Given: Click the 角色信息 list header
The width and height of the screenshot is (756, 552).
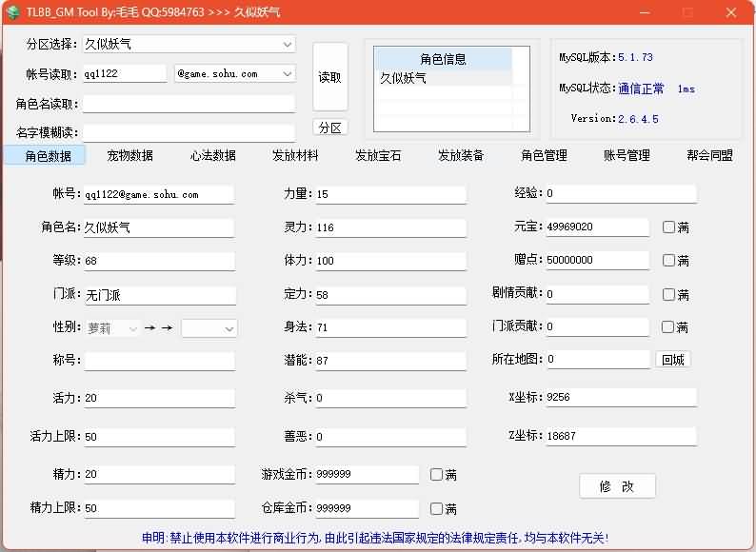Looking at the screenshot, I should point(444,59).
